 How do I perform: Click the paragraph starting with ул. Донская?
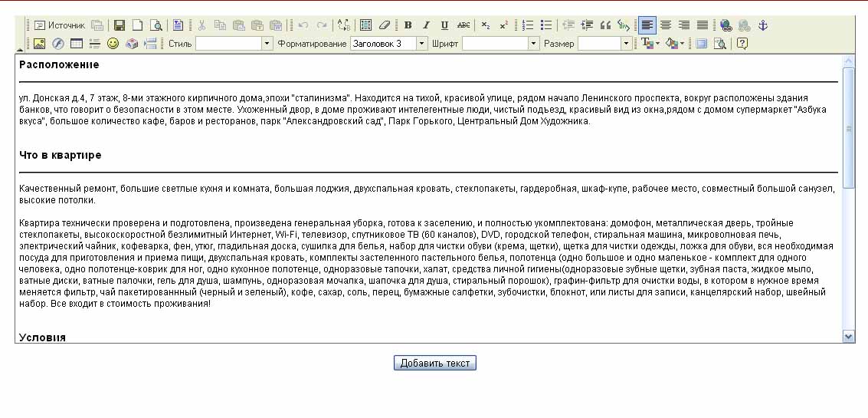pyautogui.click(x=423, y=110)
